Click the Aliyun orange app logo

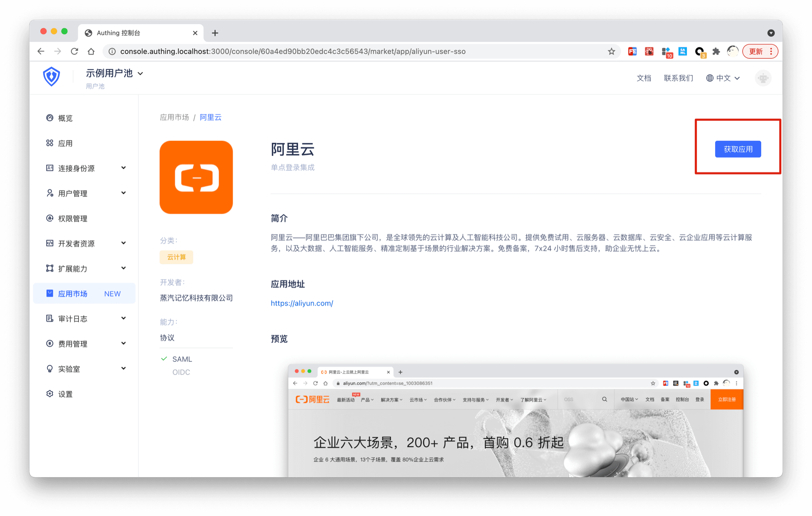(196, 177)
